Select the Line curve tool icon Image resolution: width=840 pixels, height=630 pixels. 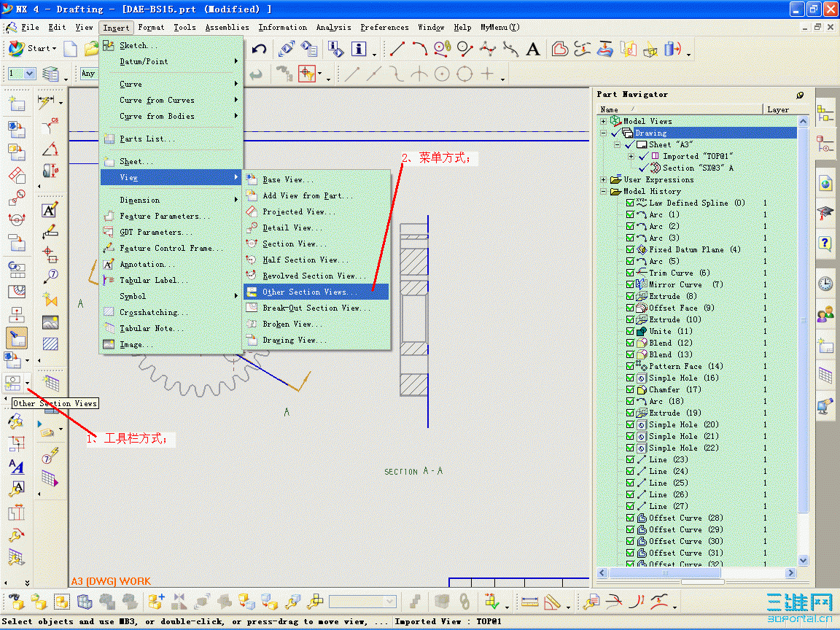397,50
